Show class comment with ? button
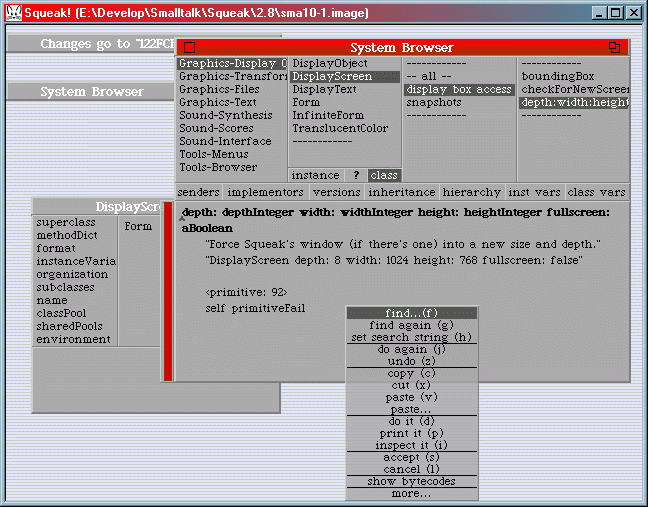This screenshot has width=648, height=507. [x=356, y=175]
